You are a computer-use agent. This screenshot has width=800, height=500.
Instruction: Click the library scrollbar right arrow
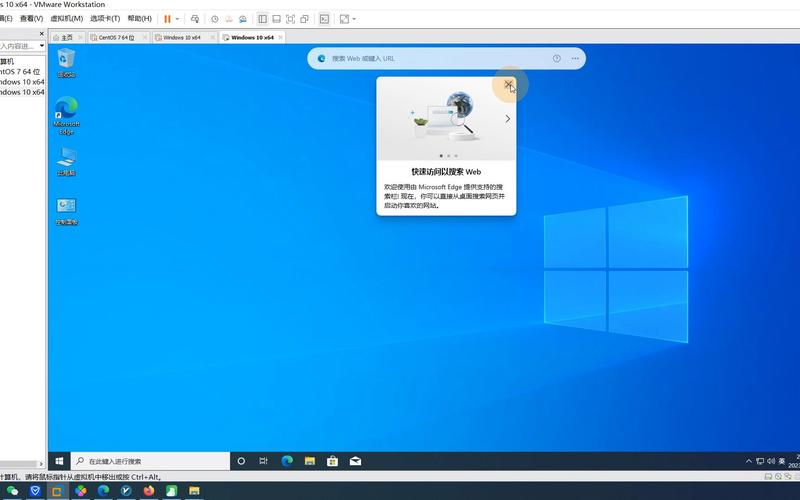[41, 464]
